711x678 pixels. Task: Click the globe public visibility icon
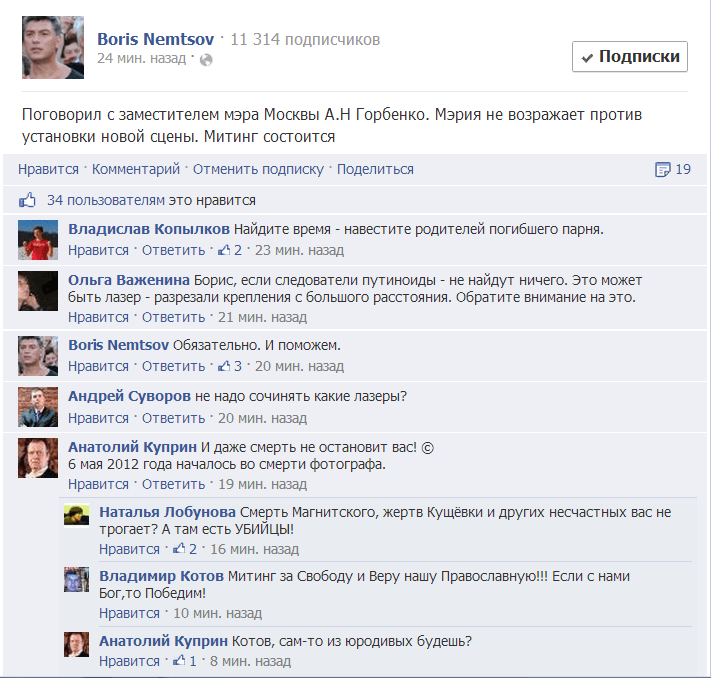(x=206, y=60)
